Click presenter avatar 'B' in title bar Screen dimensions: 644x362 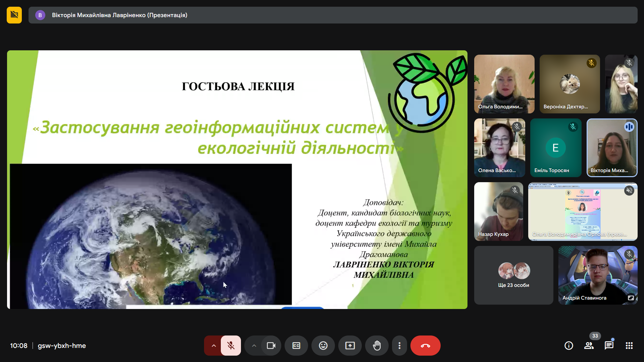point(40,15)
